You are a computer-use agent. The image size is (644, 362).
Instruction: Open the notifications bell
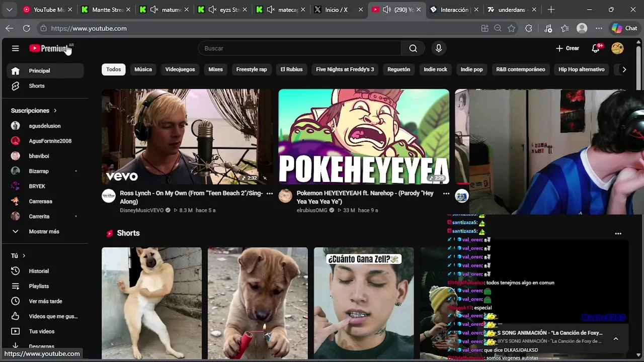(596, 48)
